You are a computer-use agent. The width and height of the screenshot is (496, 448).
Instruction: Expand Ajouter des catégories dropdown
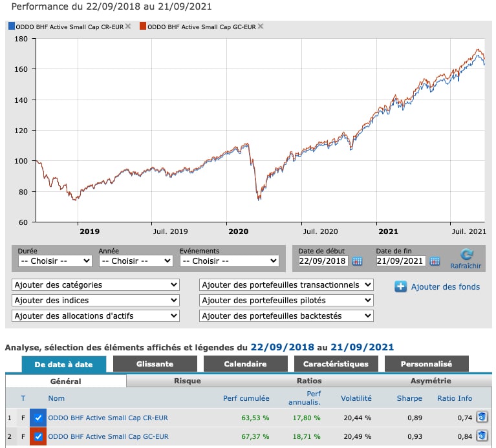[x=96, y=285]
